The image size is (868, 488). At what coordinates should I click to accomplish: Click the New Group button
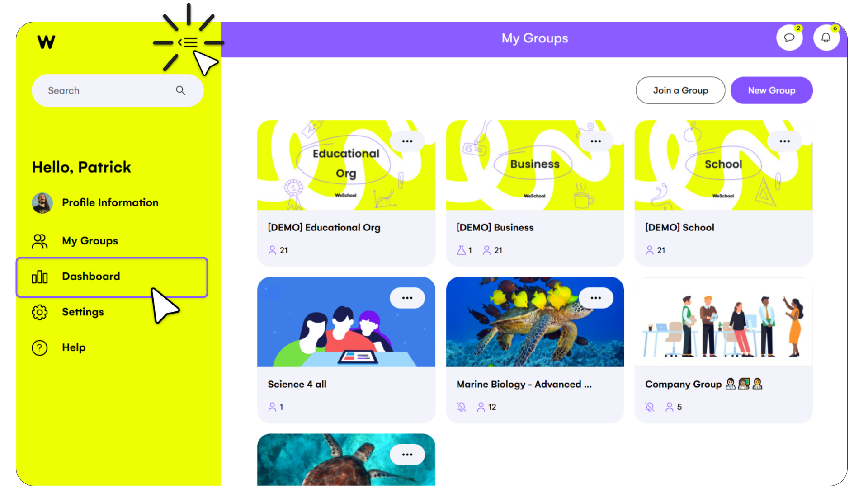(x=771, y=90)
